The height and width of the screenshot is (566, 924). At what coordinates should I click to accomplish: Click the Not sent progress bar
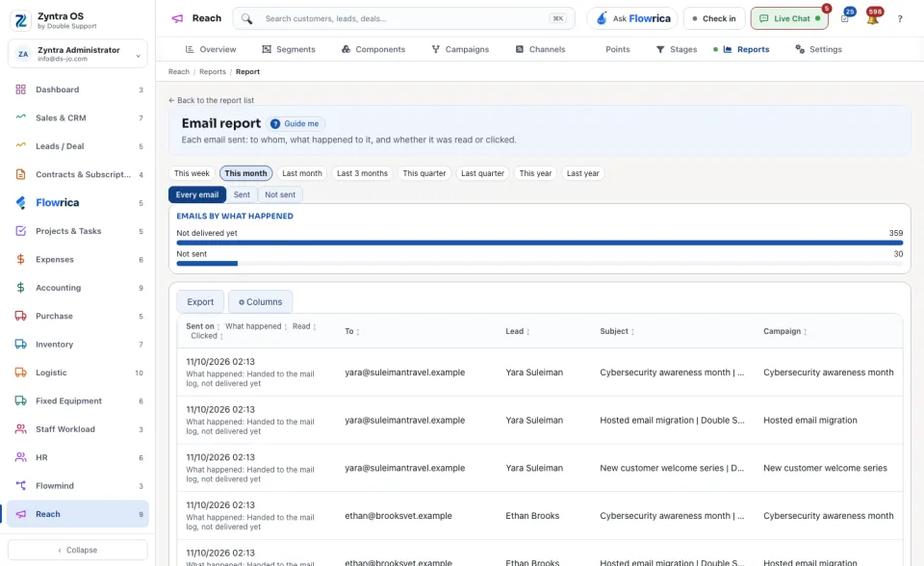(540, 264)
